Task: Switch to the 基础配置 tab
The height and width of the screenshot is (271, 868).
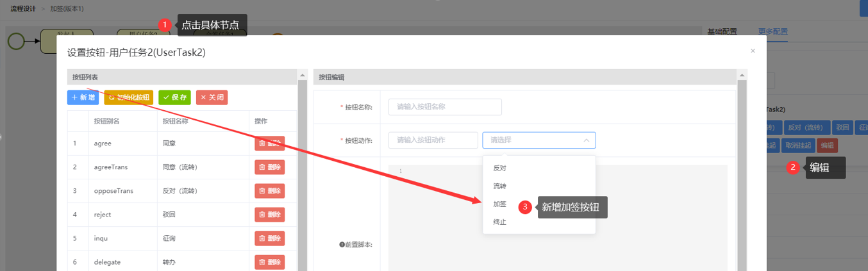Action: (722, 31)
